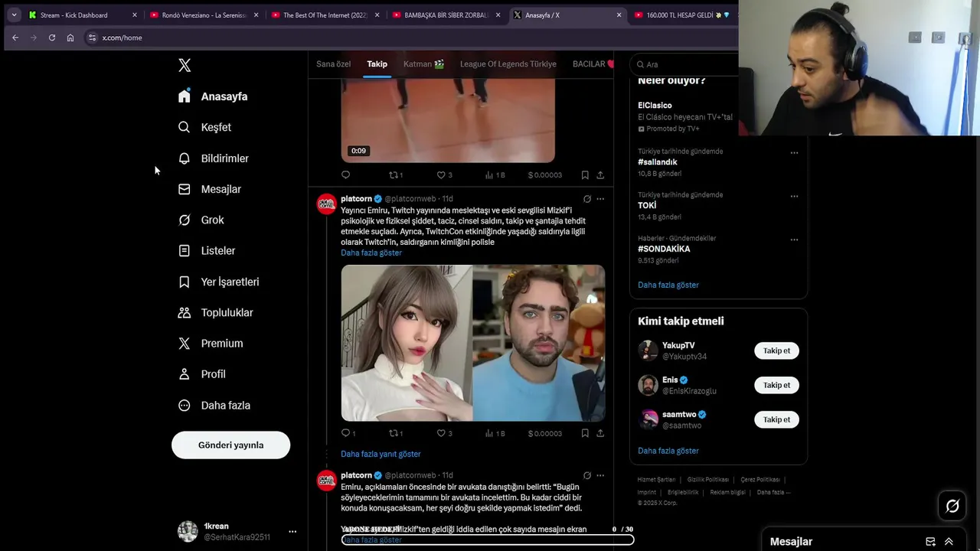Image resolution: width=980 pixels, height=551 pixels.
Task: Open more options for TOKİ trend
Action: 794,196
